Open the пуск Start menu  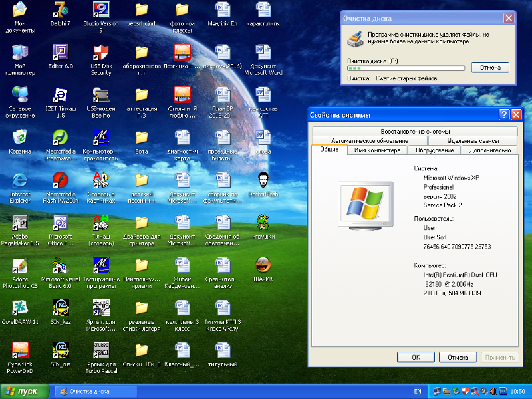[25, 392]
